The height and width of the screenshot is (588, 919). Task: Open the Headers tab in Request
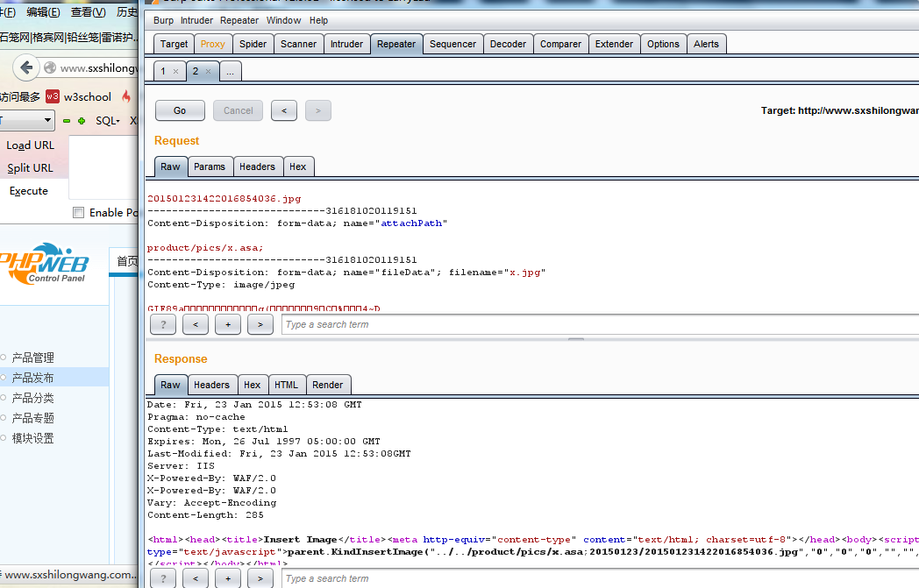click(x=257, y=166)
